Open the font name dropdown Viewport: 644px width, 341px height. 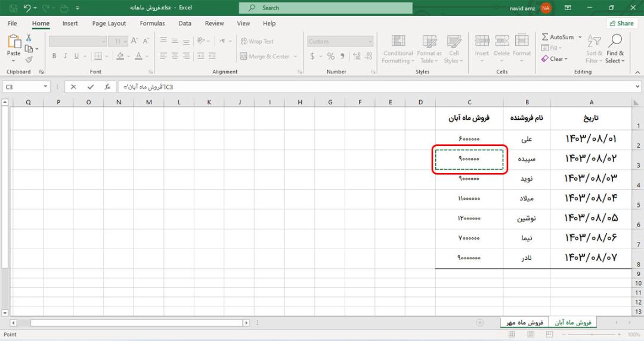104,41
